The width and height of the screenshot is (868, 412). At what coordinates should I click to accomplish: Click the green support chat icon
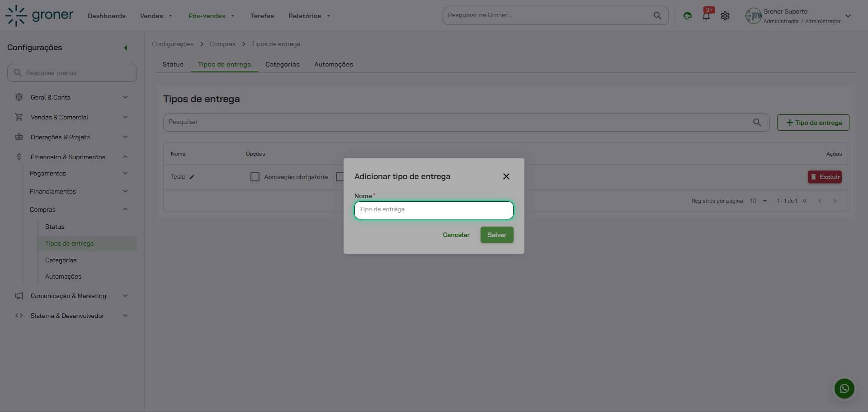click(x=687, y=16)
